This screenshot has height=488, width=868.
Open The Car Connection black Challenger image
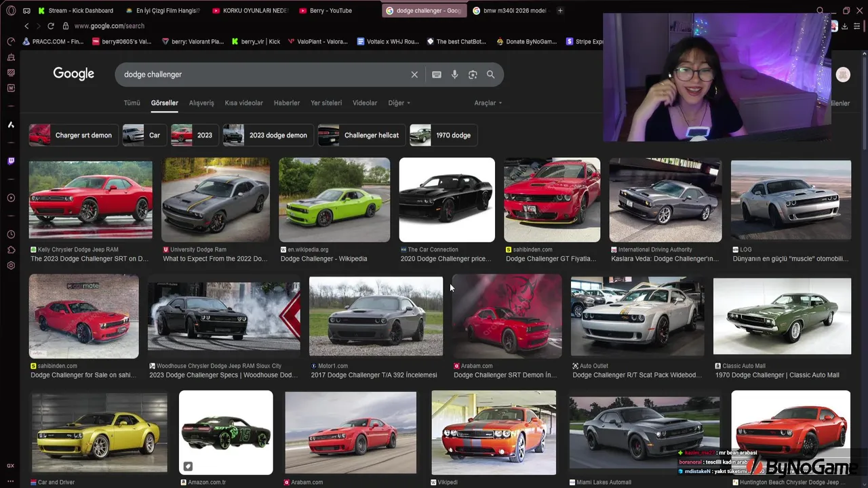(447, 200)
